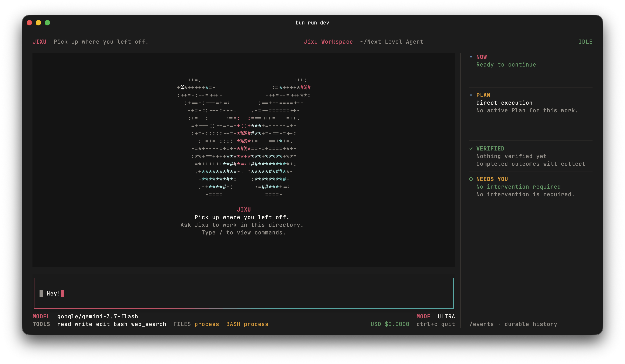Click the centered red JIXU title below the logo
Image resolution: width=625 pixels, height=364 pixels.
pyautogui.click(x=244, y=210)
